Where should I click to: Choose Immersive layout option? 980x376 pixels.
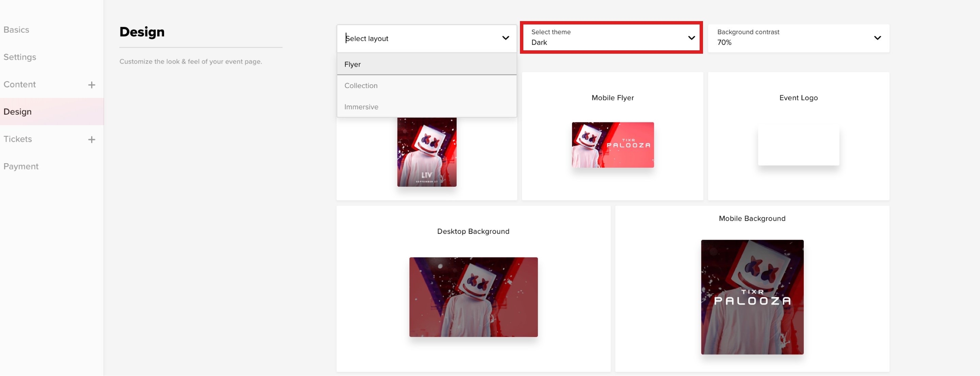click(x=427, y=107)
